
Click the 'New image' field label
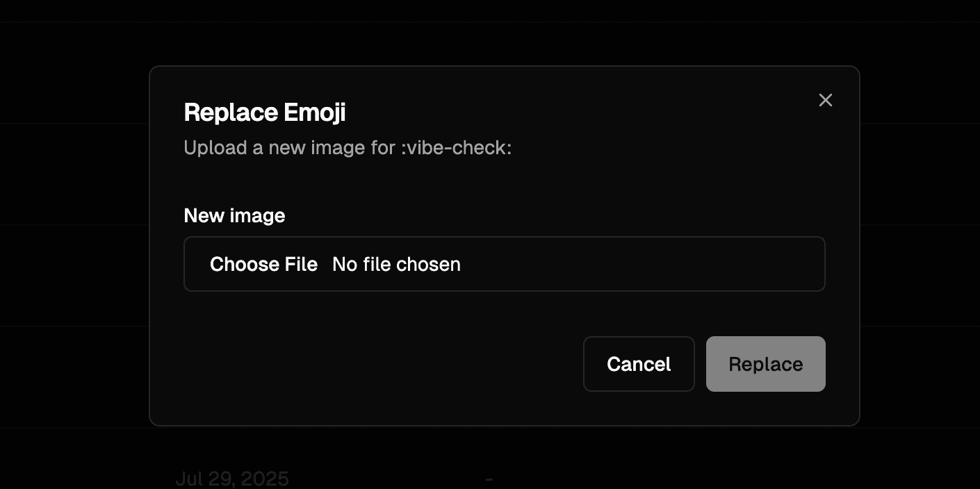[x=234, y=216]
